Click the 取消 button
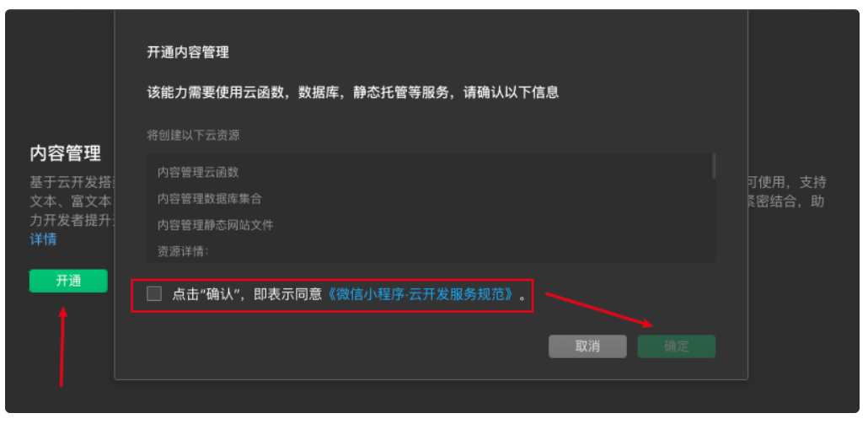 pos(587,346)
